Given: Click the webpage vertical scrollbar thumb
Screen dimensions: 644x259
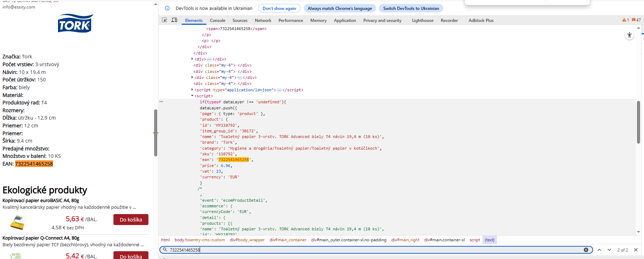Looking at the screenshot, I should pyautogui.click(x=156, y=133).
